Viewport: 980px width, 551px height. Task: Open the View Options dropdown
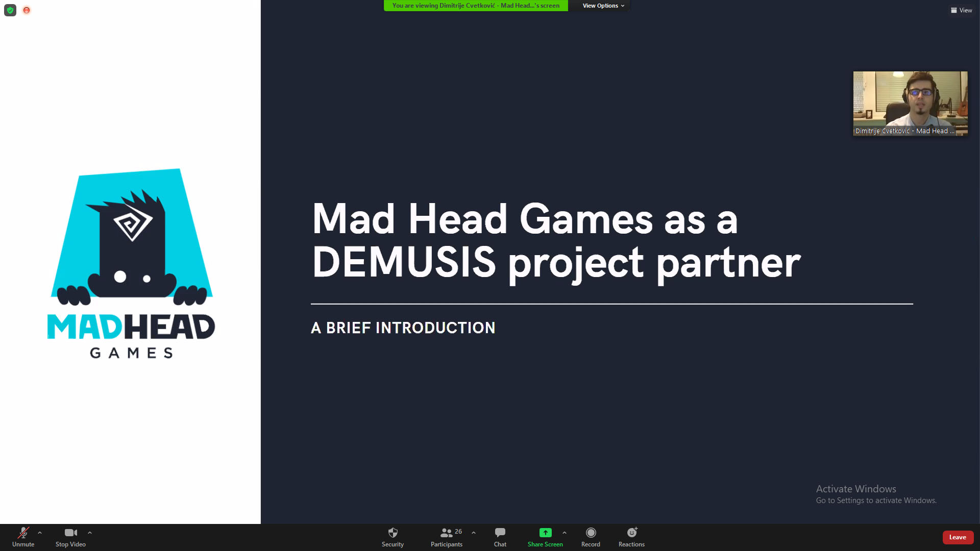click(x=603, y=6)
